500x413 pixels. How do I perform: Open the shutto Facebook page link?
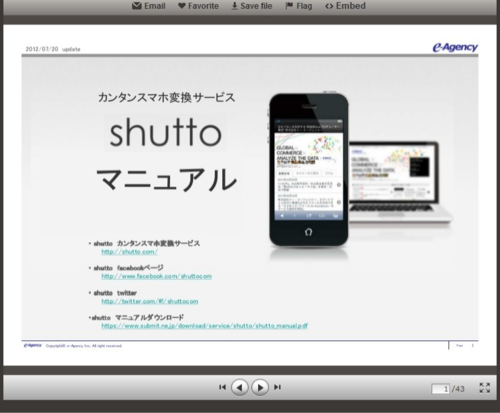tap(157, 276)
